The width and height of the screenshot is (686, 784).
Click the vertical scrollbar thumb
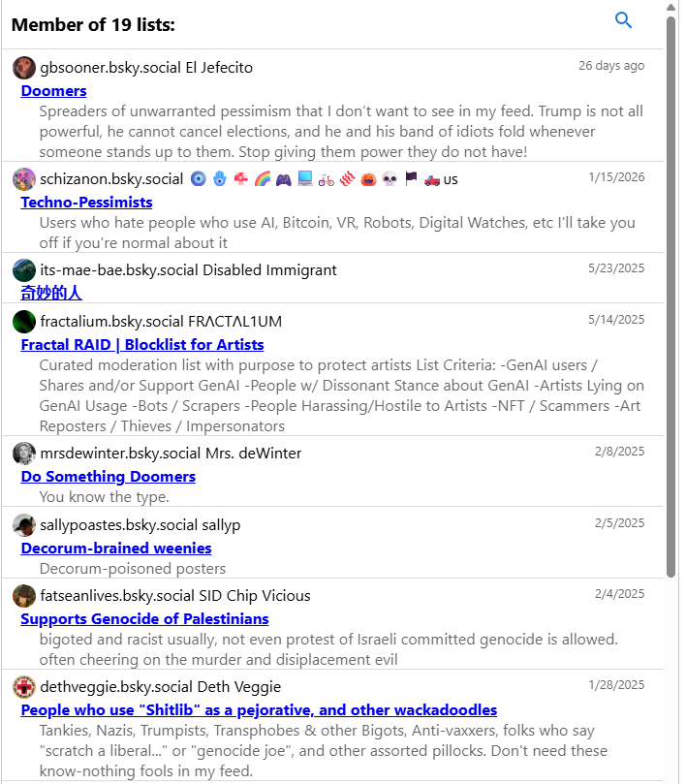[671, 298]
